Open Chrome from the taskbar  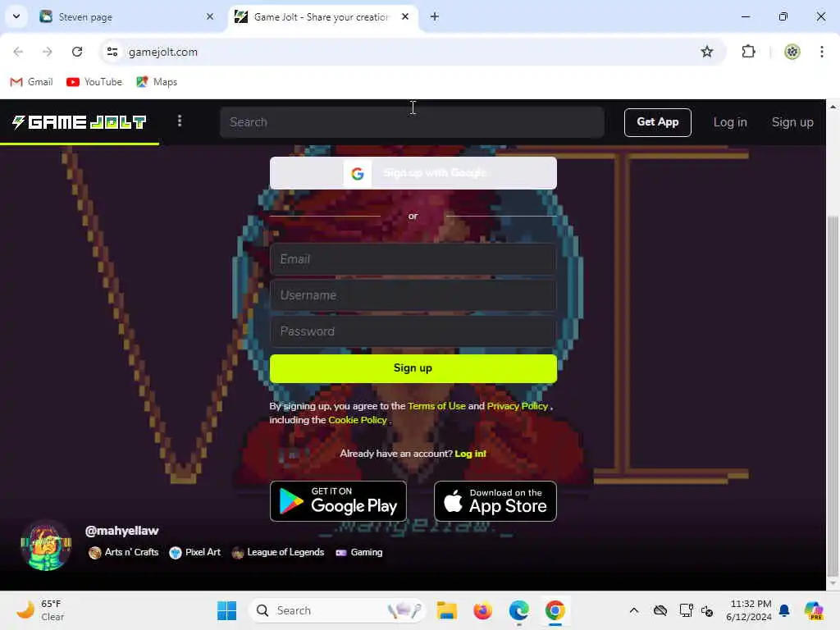[555, 610]
